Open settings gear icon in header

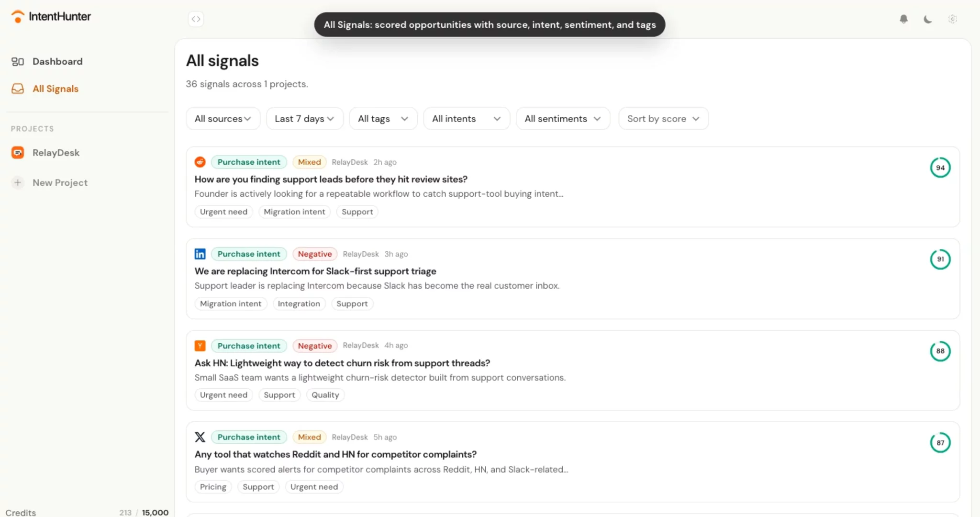coord(953,19)
